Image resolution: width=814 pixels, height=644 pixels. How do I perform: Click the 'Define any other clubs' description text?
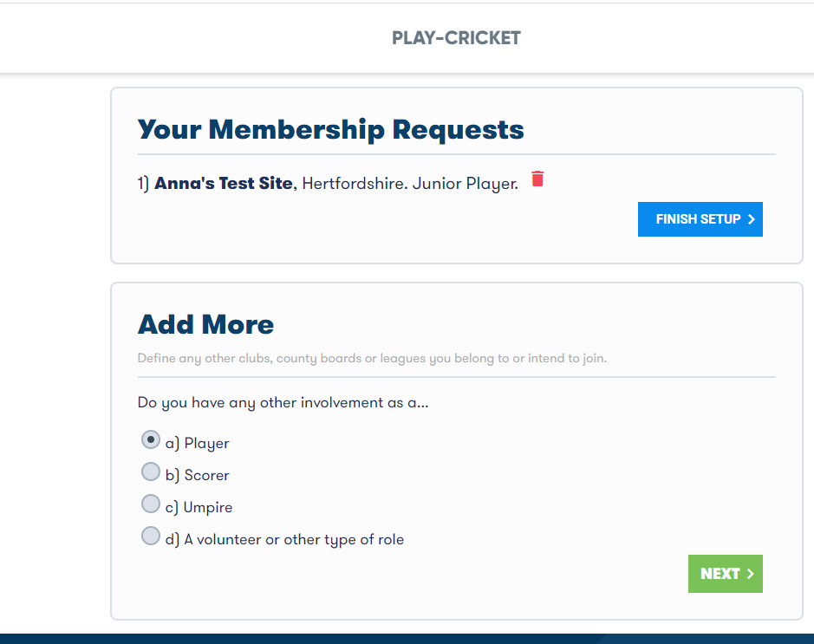click(x=372, y=359)
